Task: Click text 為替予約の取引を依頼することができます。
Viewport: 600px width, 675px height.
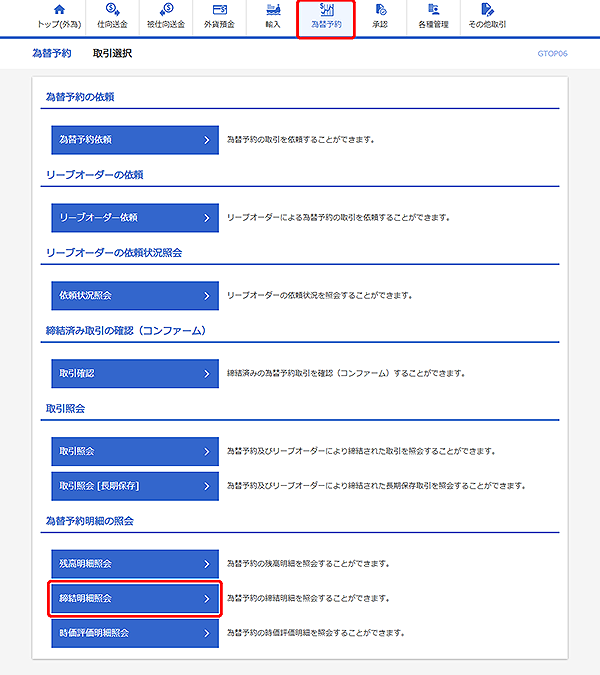Action: coord(301,140)
